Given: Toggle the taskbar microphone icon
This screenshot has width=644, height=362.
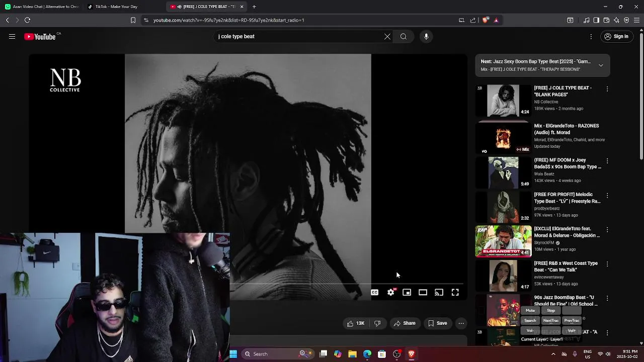Looking at the screenshot, I should click(x=575, y=354).
